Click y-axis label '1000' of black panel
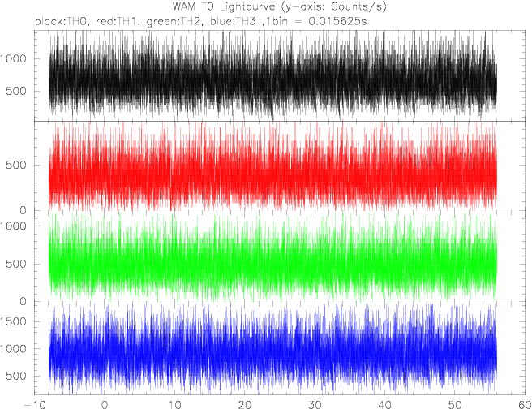The image size is (532, 409). tap(13, 58)
